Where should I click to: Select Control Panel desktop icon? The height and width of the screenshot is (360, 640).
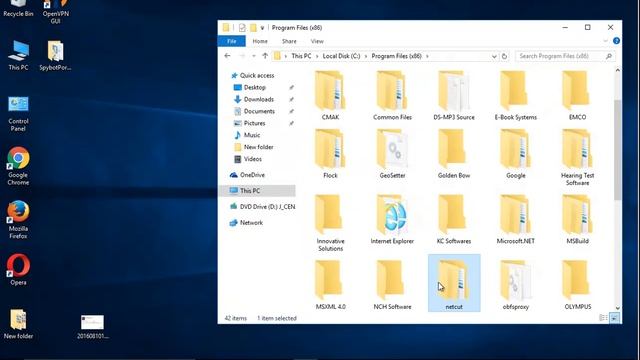tap(18, 114)
